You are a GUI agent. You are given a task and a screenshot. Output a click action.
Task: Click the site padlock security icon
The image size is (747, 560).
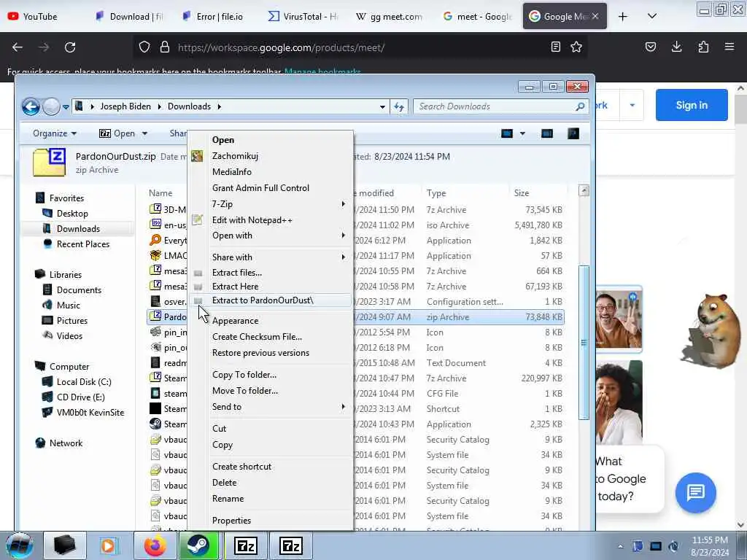point(165,47)
